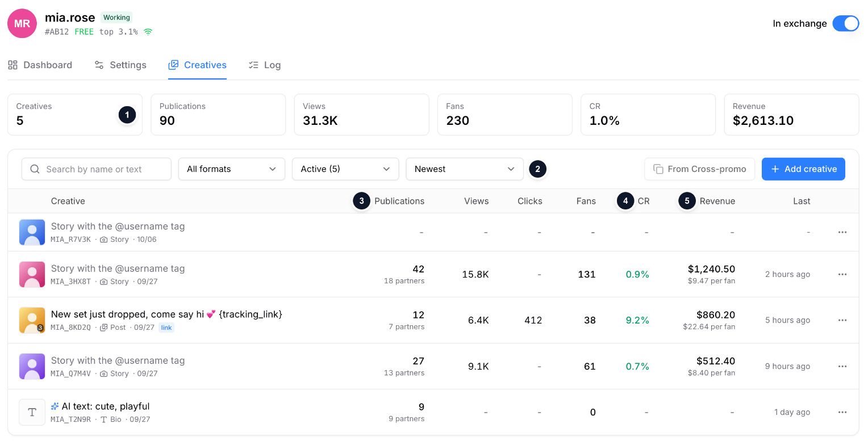
Task: Click the Dashboard grid icon
Action: (x=12, y=65)
